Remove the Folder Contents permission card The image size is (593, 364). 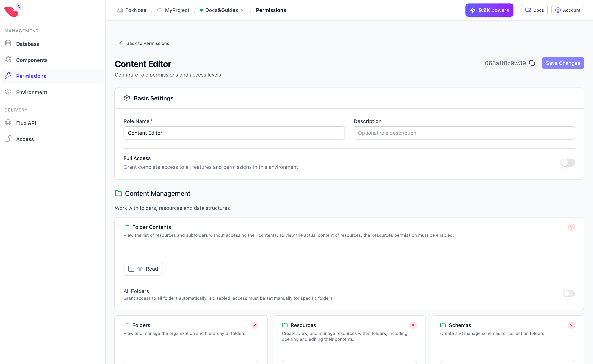(x=571, y=227)
